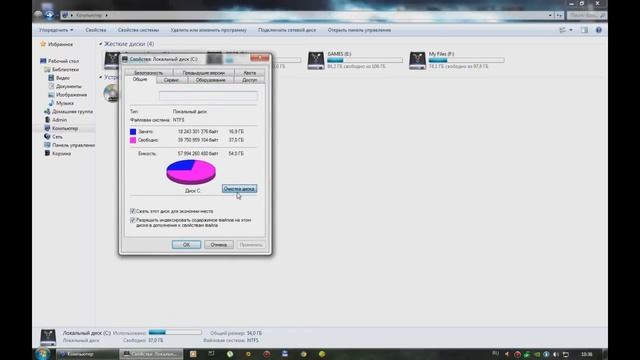
Task: Open the view options dropdown arrow
Action: click(571, 30)
